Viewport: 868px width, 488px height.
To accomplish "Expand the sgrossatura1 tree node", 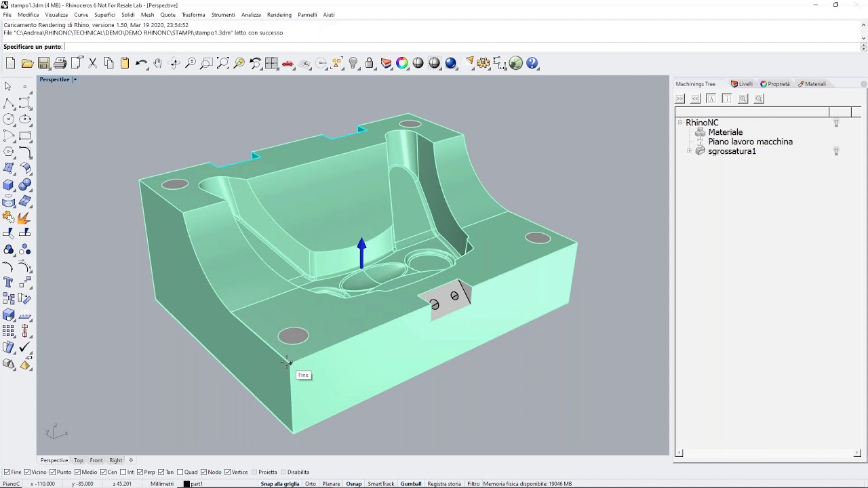I will (x=690, y=151).
